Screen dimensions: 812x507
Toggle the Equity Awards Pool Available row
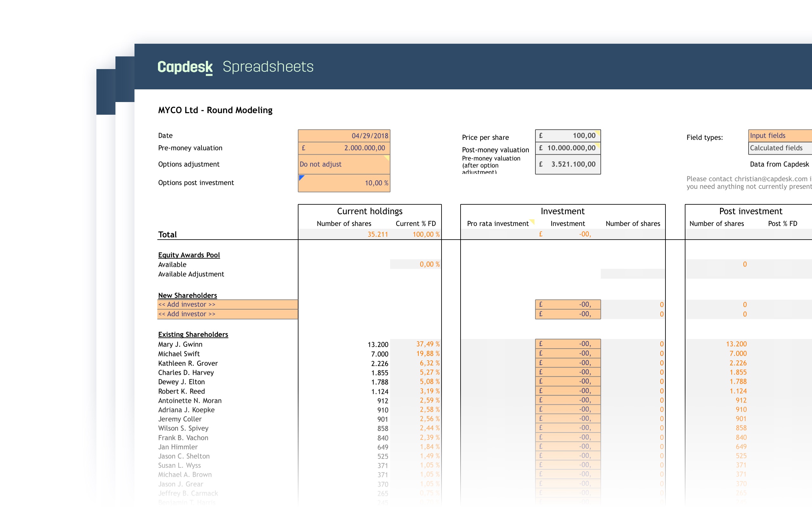[x=172, y=264]
